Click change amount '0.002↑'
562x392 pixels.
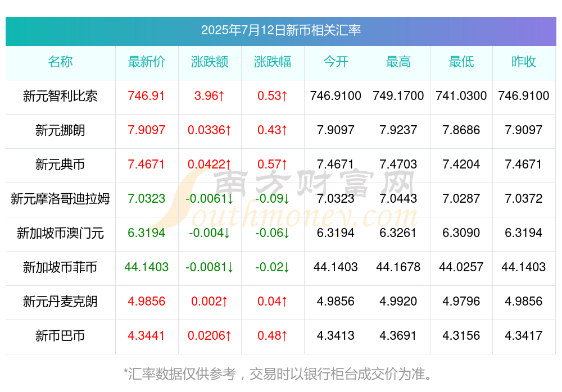210,302
